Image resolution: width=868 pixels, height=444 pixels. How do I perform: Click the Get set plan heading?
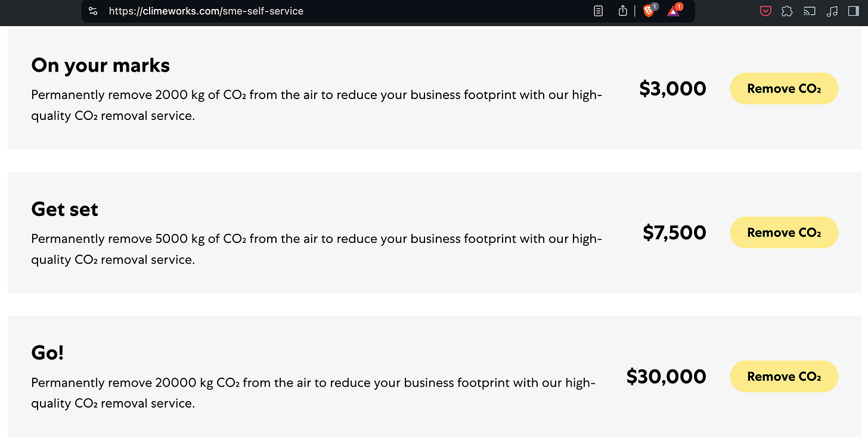coord(64,209)
